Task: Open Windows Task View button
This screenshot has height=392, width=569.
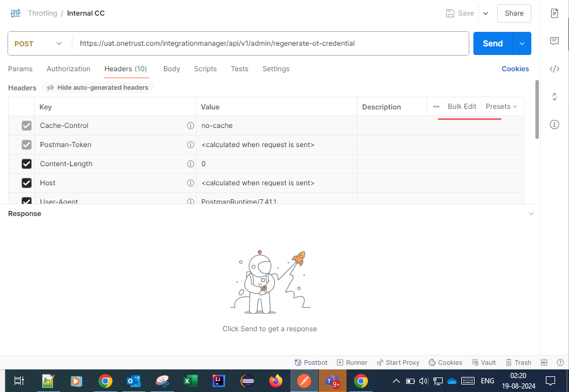Action: tap(19, 381)
